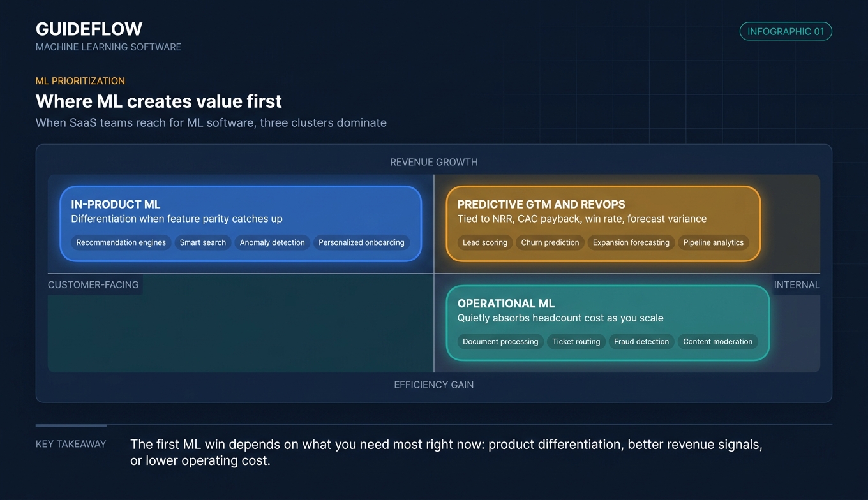868x500 pixels.
Task: Click the KEY TAKEAWAY label
Action: tap(71, 445)
